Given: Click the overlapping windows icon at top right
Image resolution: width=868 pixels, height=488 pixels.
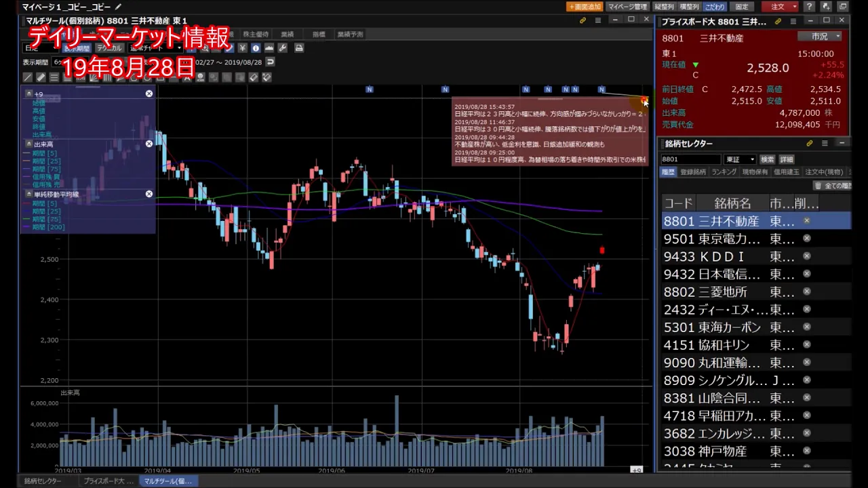Looking at the screenshot, I should (x=844, y=7).
